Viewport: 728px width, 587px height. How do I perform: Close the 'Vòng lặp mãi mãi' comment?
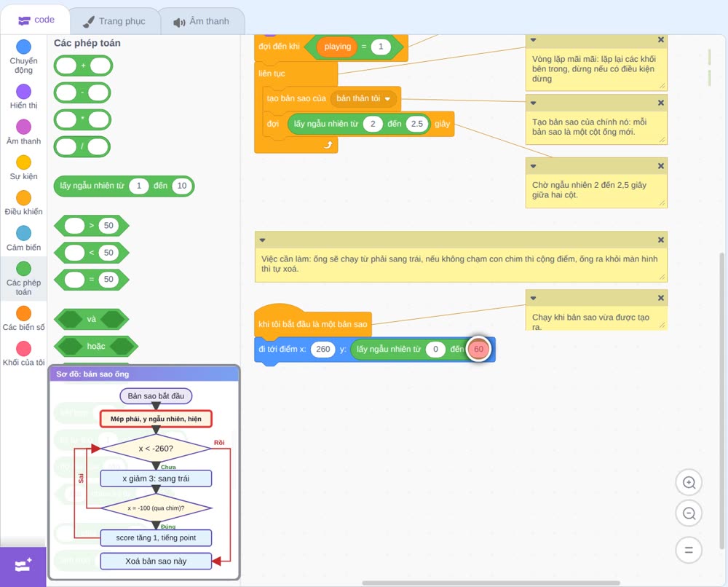[x=661, y=40]
